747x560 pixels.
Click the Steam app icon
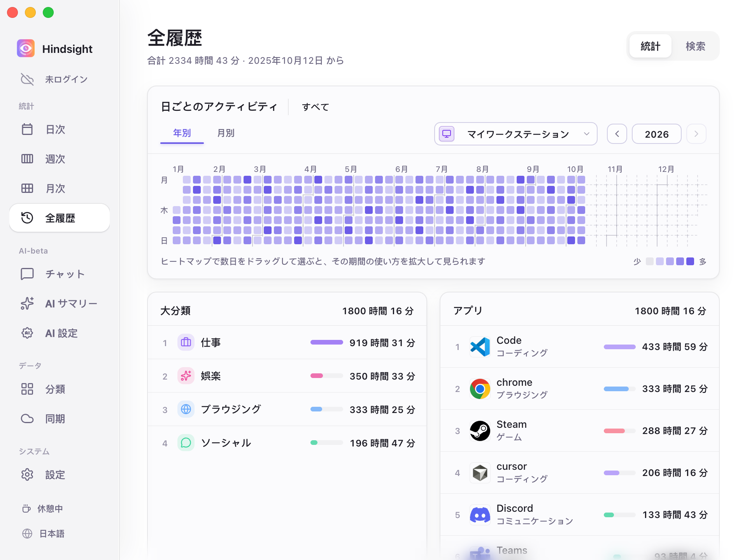480,430
